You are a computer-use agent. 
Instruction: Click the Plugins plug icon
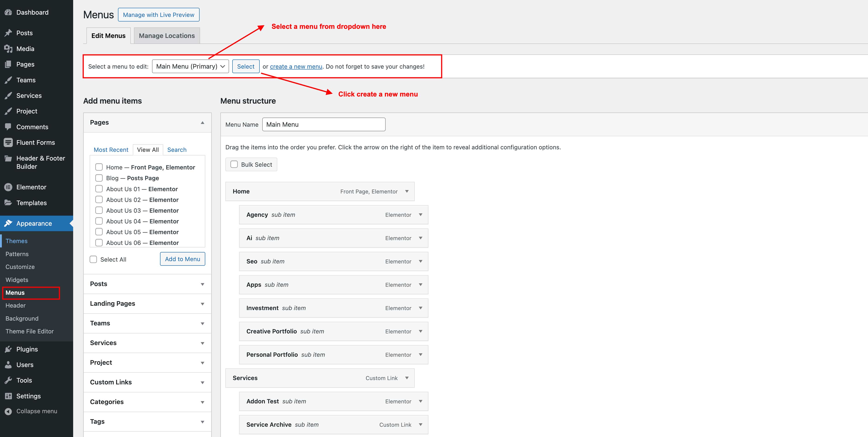8,349
